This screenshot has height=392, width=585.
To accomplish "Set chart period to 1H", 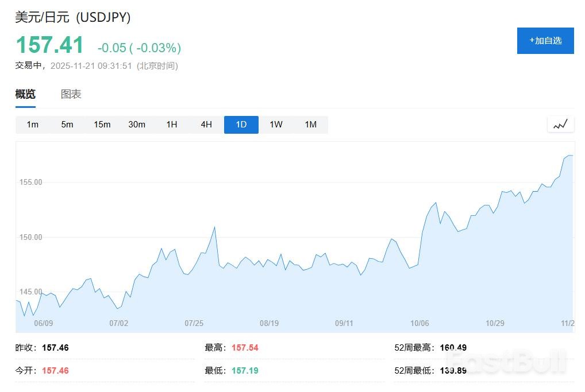I will click(x=172, y=125).
